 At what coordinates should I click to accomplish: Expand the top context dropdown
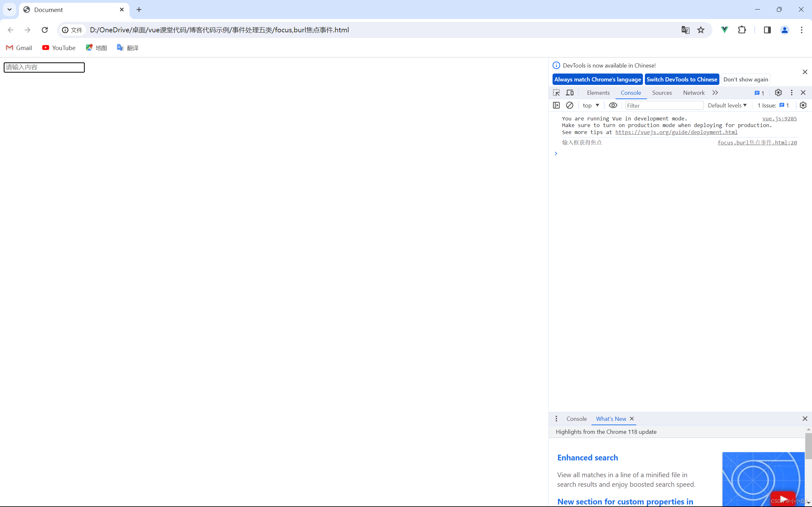591,105
